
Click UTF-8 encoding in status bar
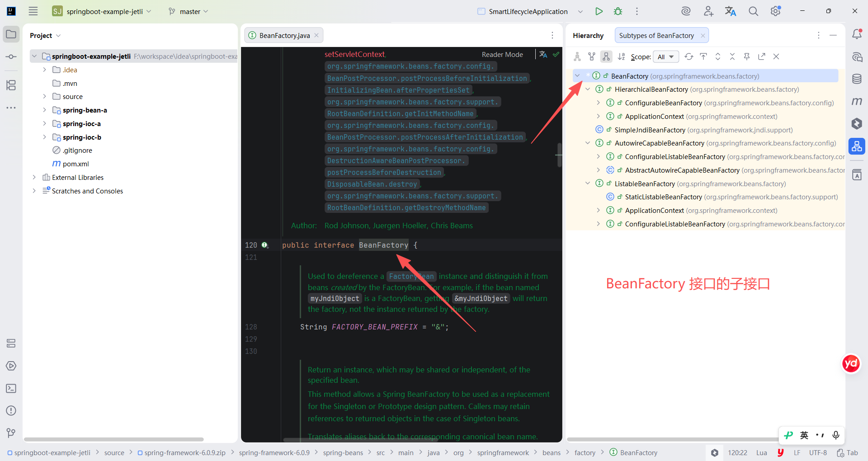pyautogui.click(x=818, y=452)
